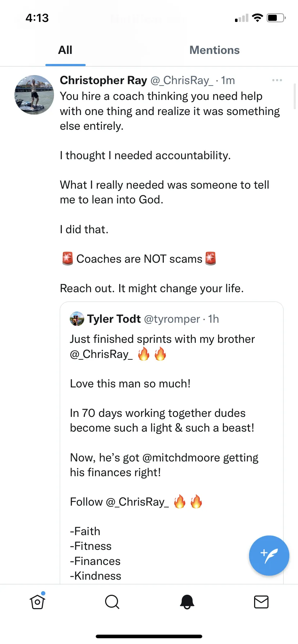Tap the @_ChrisRay_ handle in header
The height and width of the screenshot is (644, 298).
click(182, 80)
